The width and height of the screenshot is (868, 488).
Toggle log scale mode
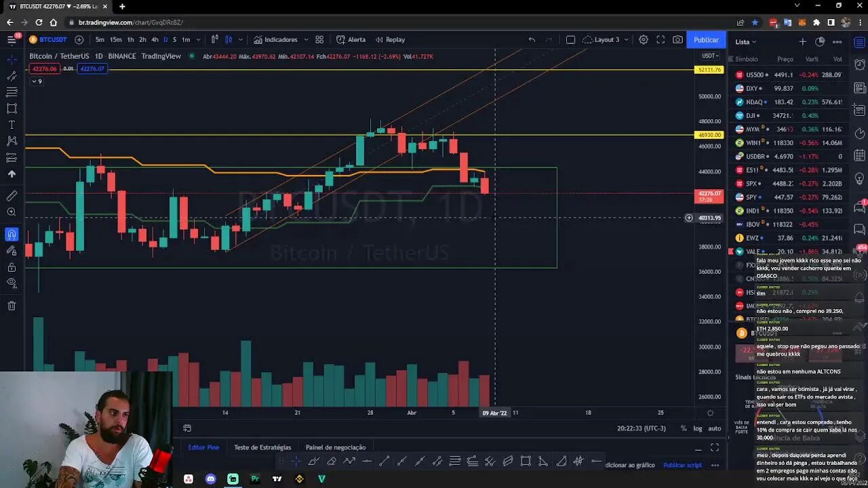(698, 428)
